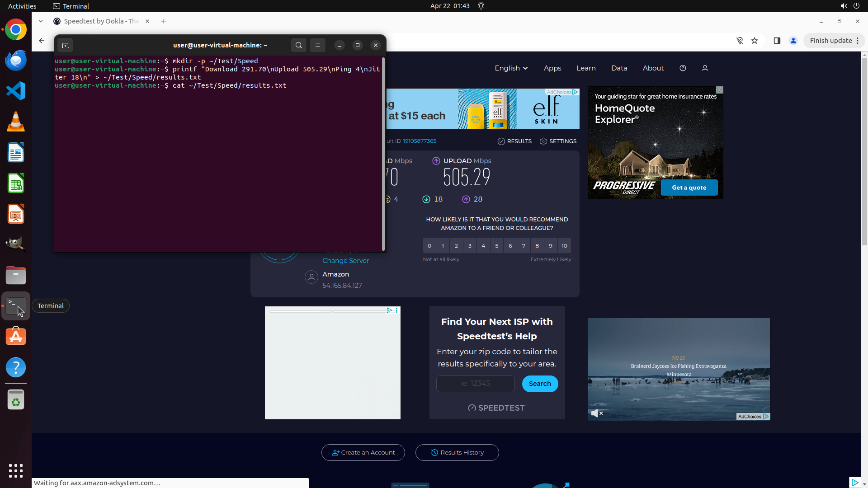
Task: Open the terminal hamburger menu
Action: [x=318, y=45]
